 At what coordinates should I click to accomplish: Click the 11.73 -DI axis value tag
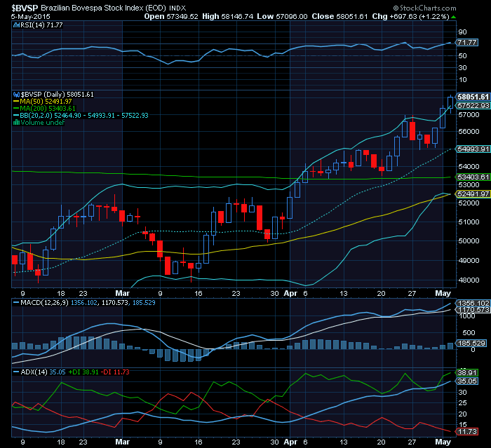(467, 432)
